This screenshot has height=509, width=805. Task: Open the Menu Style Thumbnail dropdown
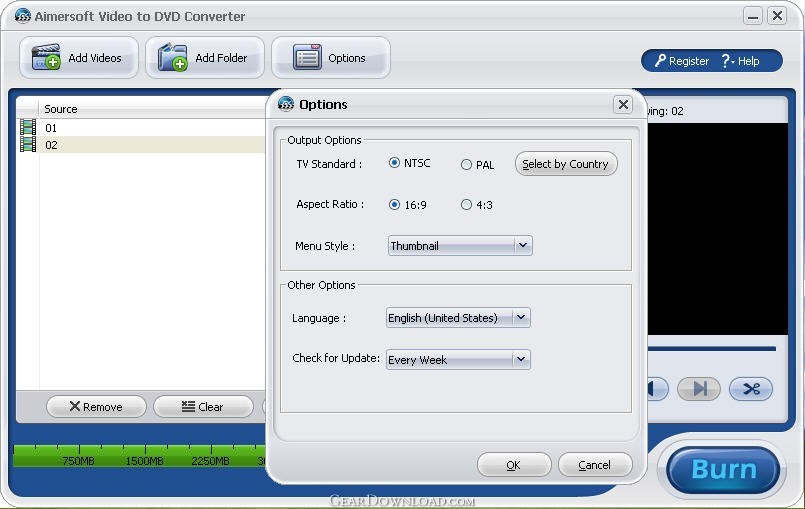coord(460,246)
